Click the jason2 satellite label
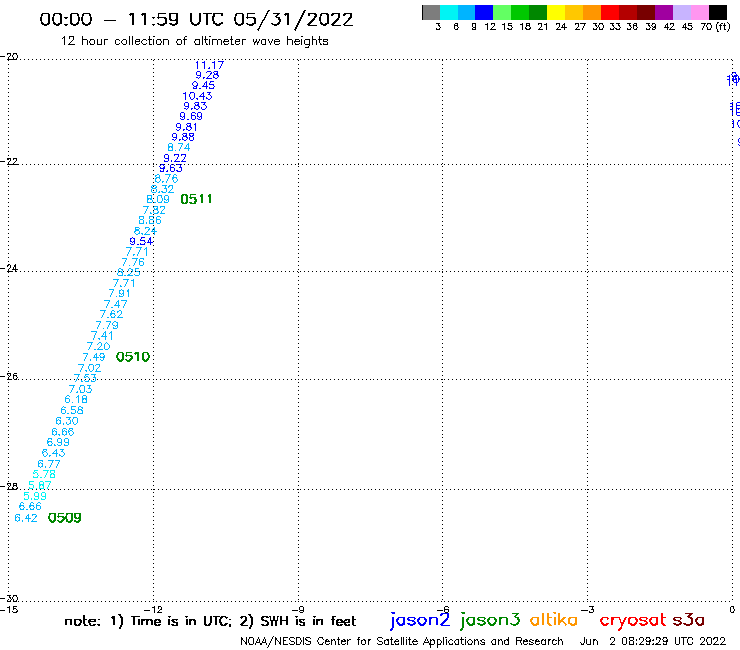 coord(420,620)
